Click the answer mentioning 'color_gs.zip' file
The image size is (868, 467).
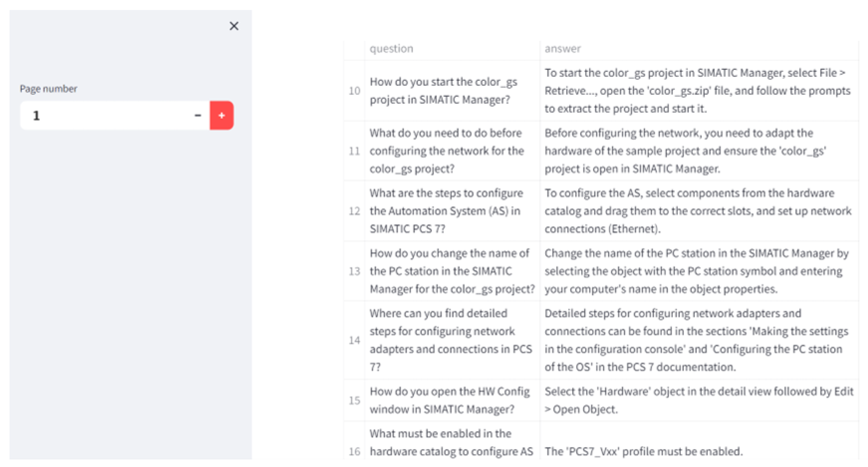[697, 91]
